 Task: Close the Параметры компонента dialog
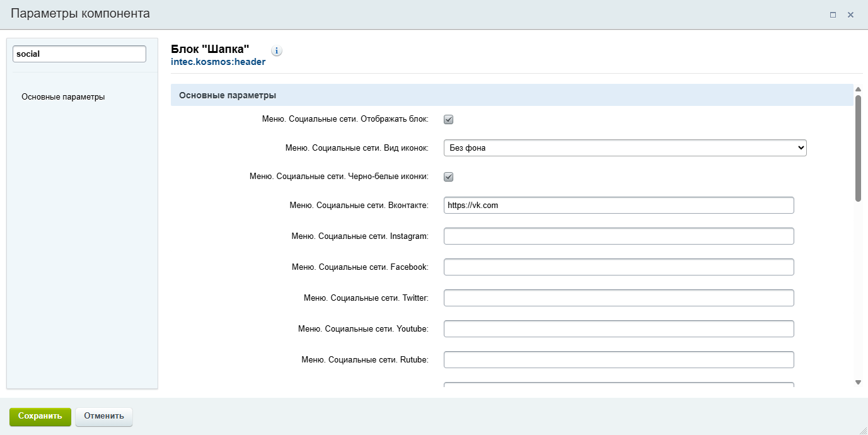(850, 14)
